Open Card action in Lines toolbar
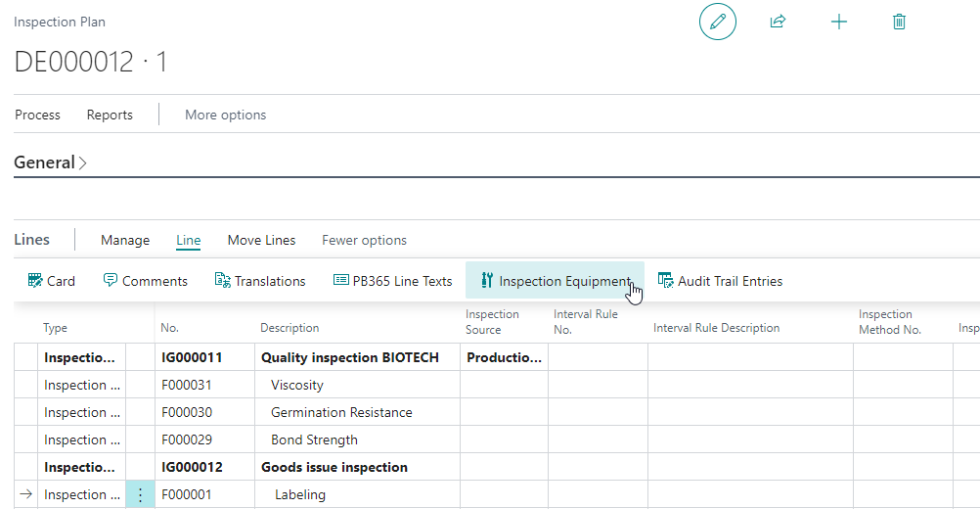Image resolution: width=980 pixels, height=509 pixels. click(x=52, y=281)
